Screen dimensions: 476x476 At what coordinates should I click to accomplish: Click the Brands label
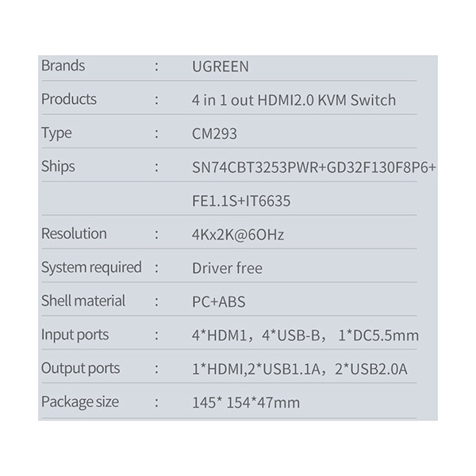pyautogui.click(x=63, y=66)
